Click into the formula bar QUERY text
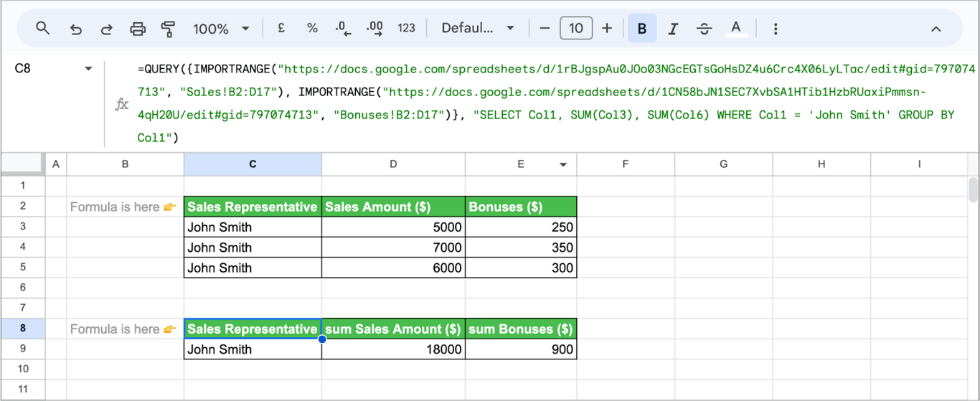The image size is (980, 401). coord(557,103)
